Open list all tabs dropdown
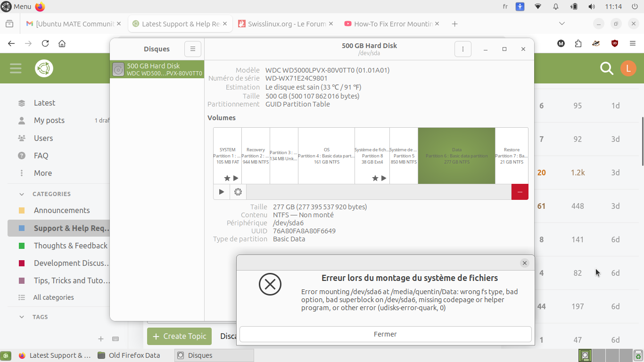This screenshot has height=362, width=644. (561, 24)
